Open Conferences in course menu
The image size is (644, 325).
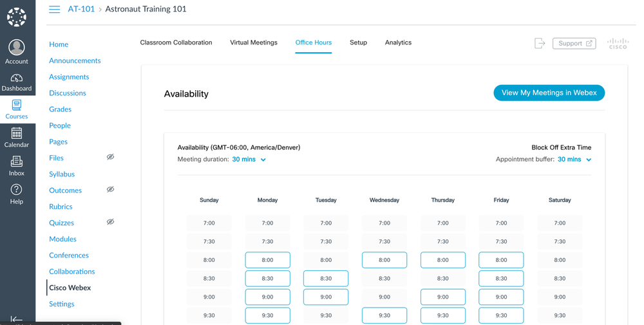coord(69,255)
